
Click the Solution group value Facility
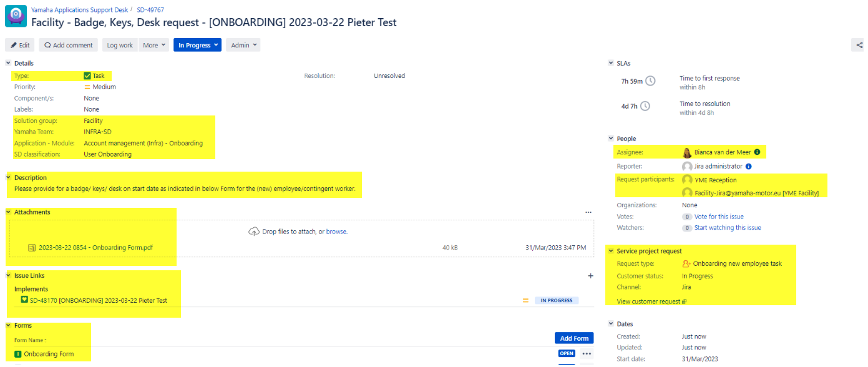click(94, 121)
